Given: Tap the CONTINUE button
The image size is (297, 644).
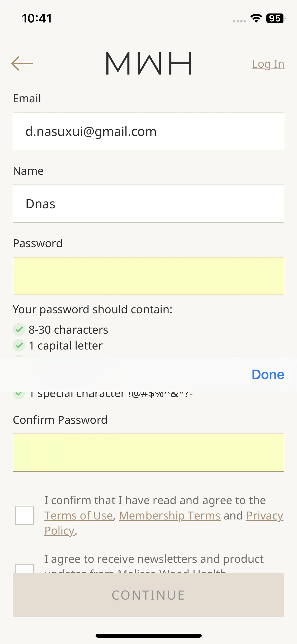Looking at the screenshot, I should tap(148, 595).
